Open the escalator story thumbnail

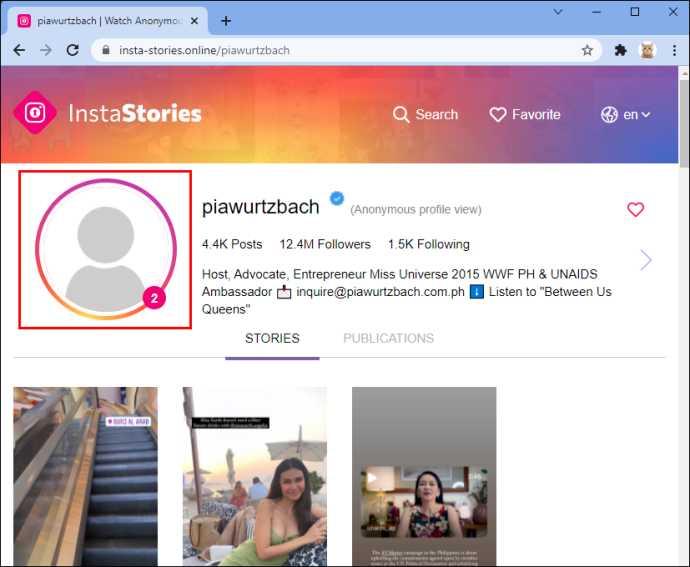(85, 476)
